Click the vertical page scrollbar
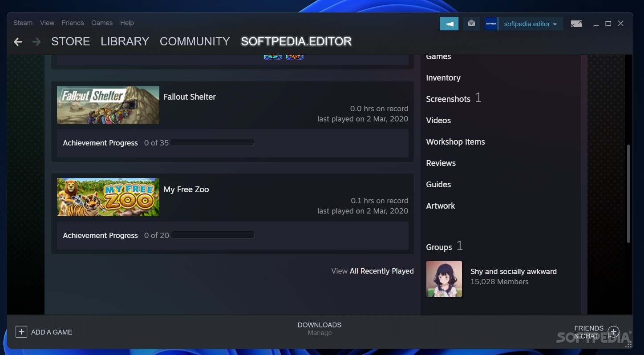The image size is (644, 355). (629, 194)
